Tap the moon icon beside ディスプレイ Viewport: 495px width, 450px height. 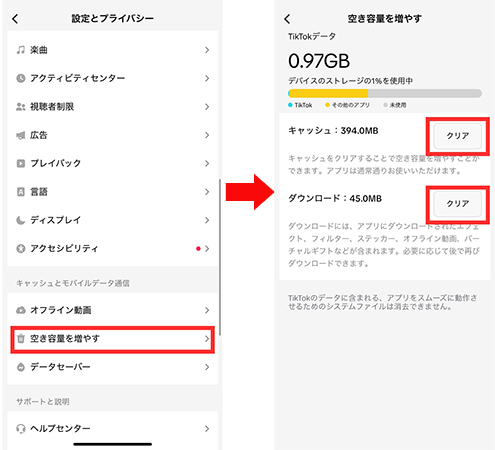tap(21, 220)
